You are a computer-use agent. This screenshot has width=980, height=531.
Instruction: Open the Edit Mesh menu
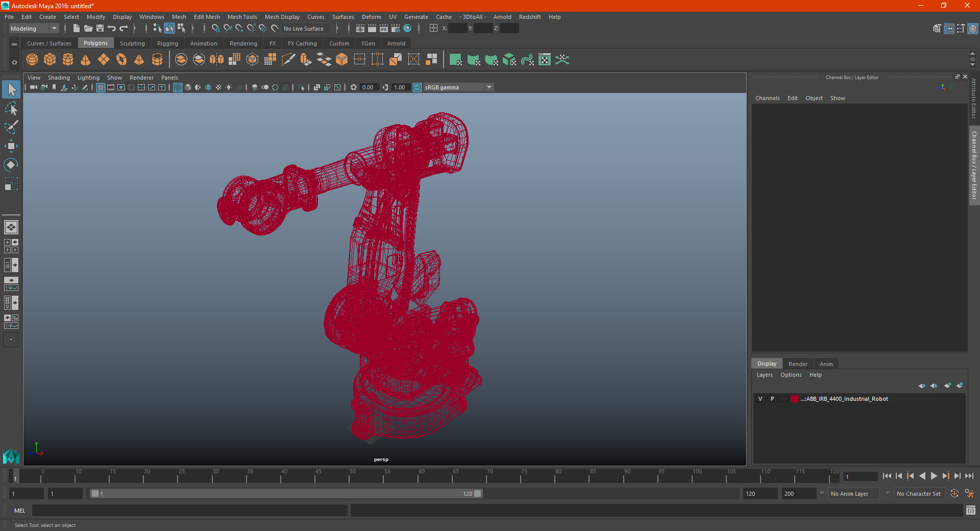pos(207,17)
